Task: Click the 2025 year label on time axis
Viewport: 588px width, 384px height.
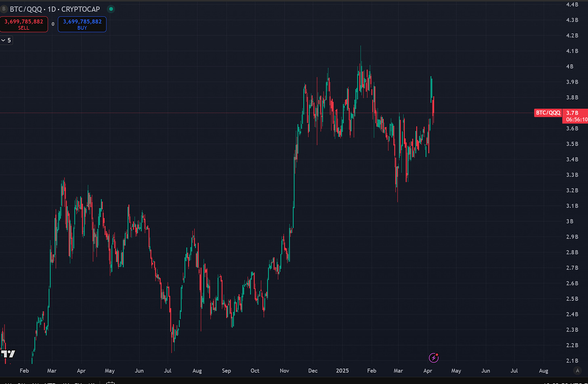Action: (342, 371)
